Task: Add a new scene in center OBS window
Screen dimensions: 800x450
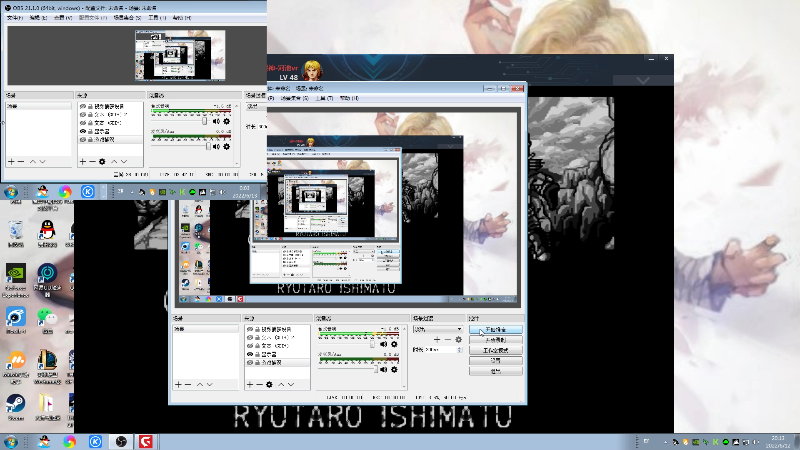Action: [178, 384]
